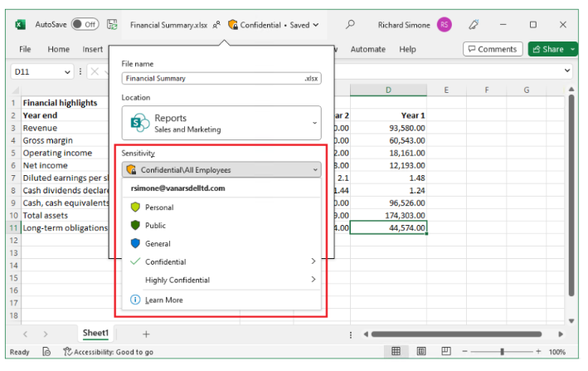Add a new sheet with plus icon

click(x=146, y=334)
